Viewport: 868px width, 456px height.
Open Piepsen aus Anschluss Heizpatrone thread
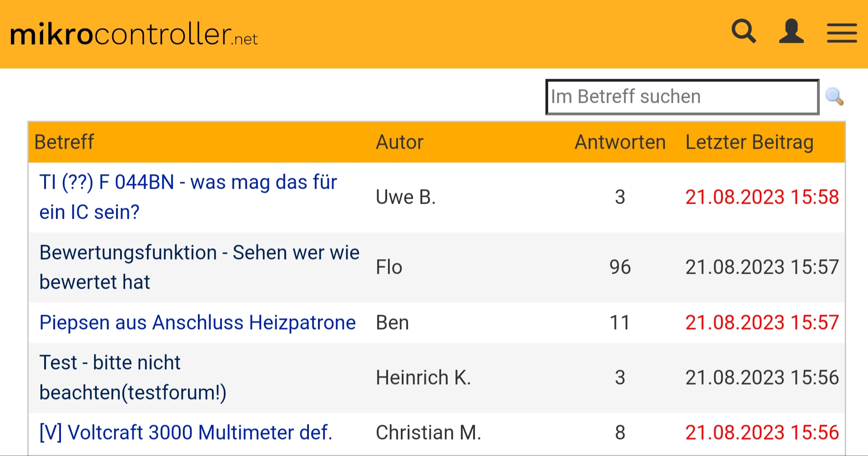coord(197,322)
